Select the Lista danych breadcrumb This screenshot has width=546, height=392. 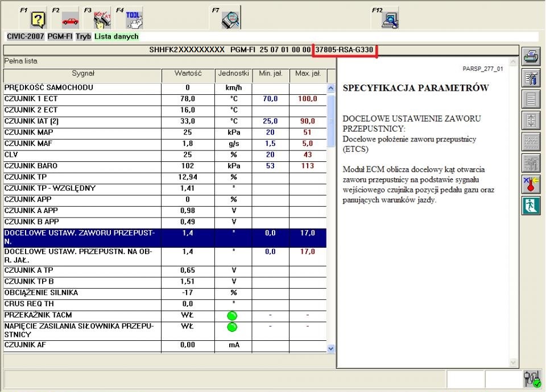[x=116, y=36]
